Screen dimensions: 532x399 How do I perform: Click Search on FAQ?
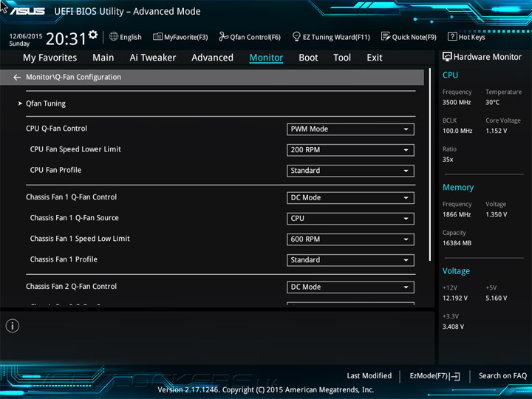[502, 375]
